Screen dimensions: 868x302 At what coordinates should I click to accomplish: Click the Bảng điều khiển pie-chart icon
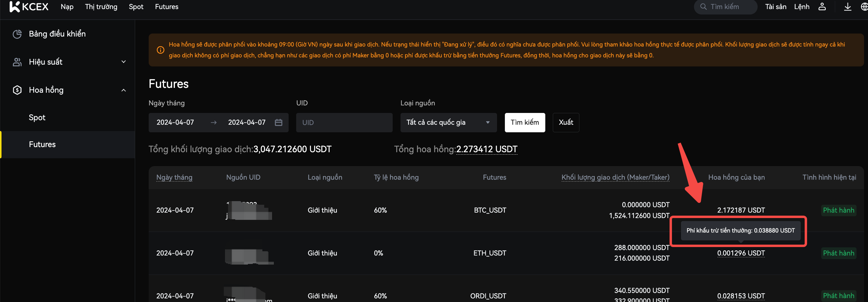tap(17, 34)
